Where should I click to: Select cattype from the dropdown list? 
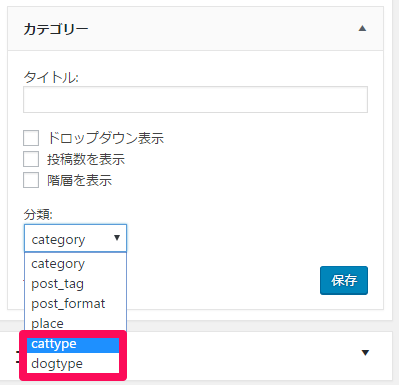click(x=73, y=344)
